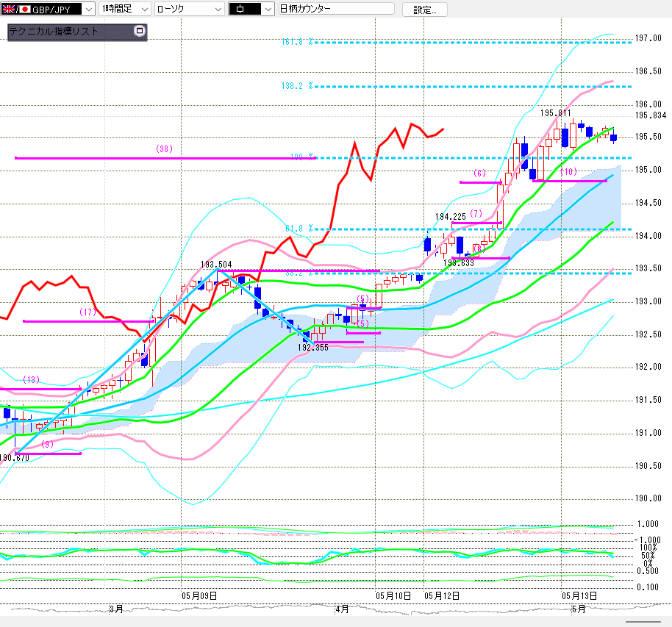Click the 4月 marker in overview strip
The image size is (672, 627).
342,609
